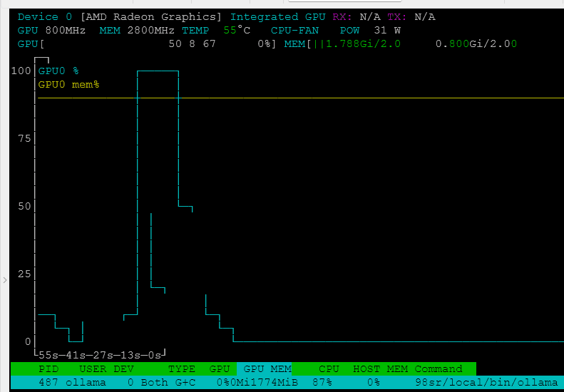
Task: Click the CPU column header
Action: click(x=329, y=369)
